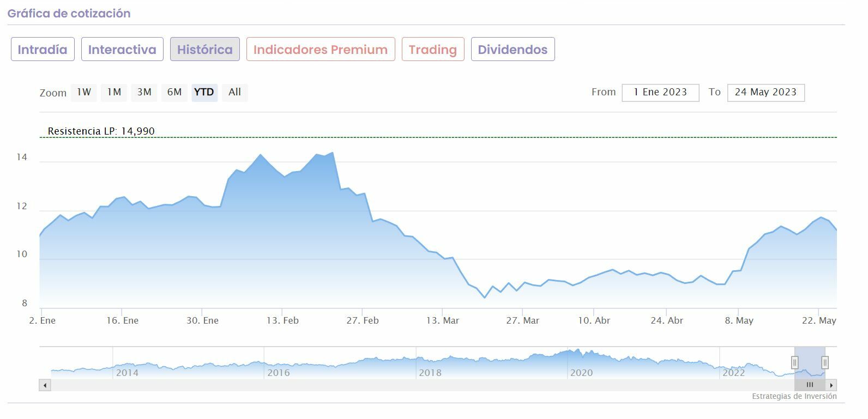Click the To date field

(765, 93)
